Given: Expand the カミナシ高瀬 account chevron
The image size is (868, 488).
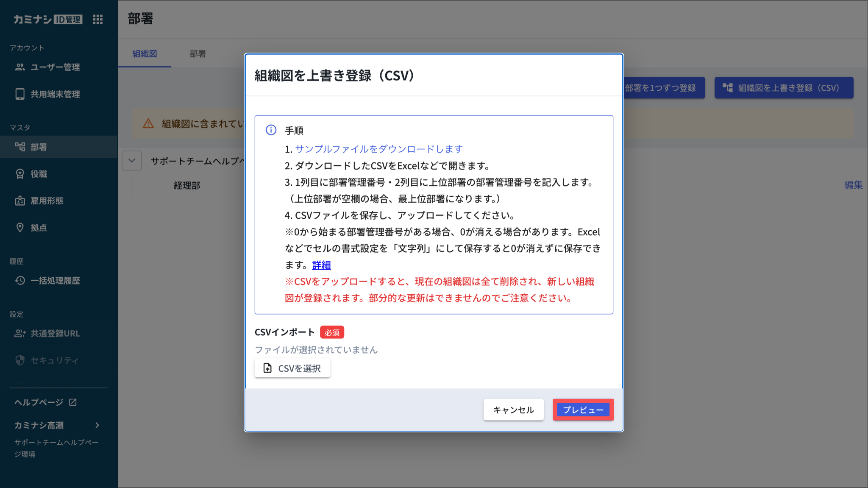Looking at the screenshot, I should 97,425.
